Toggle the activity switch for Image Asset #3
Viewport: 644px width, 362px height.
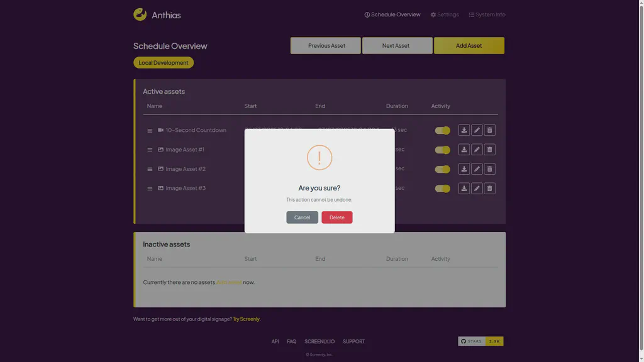point(442,188)
